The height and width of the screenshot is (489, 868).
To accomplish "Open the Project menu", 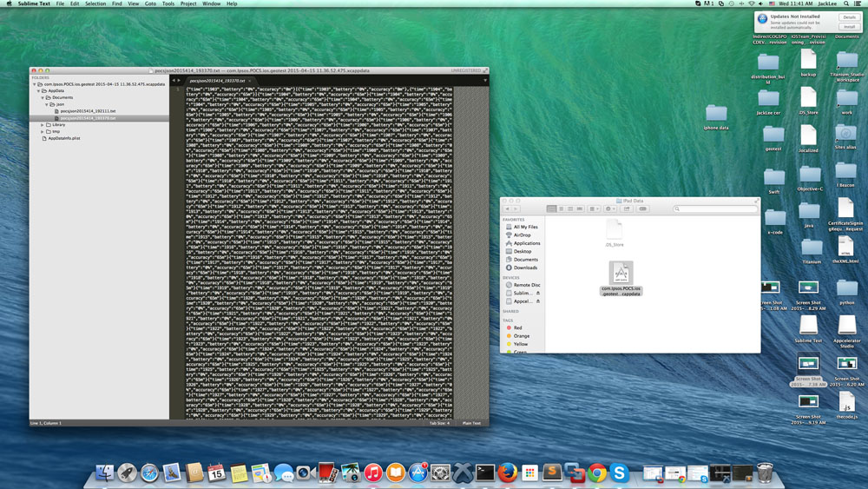I will [x=188, y=3].
